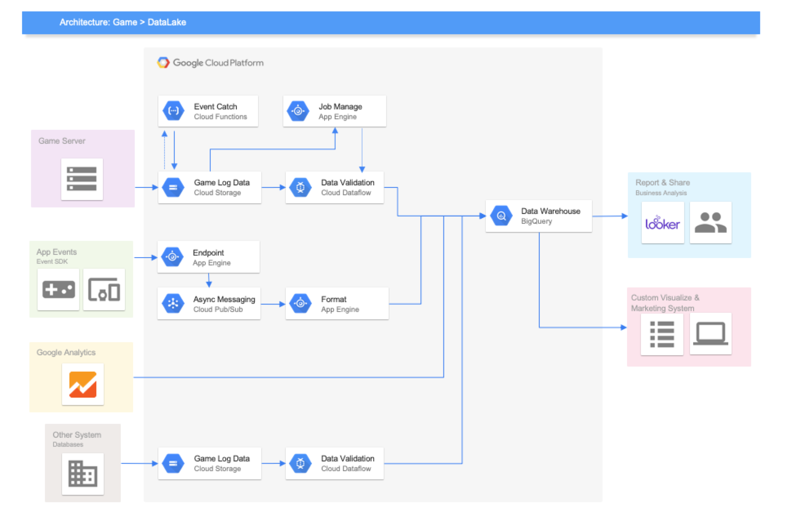Open the Data Warehouse BigQuery icon
The height and width of the screenshot is (532, 803).
(x=501, y=215)
